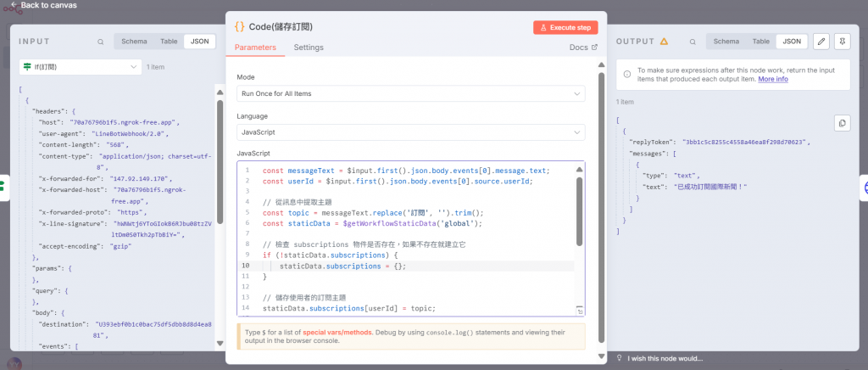Switch input view to Table

coord(169,42)
